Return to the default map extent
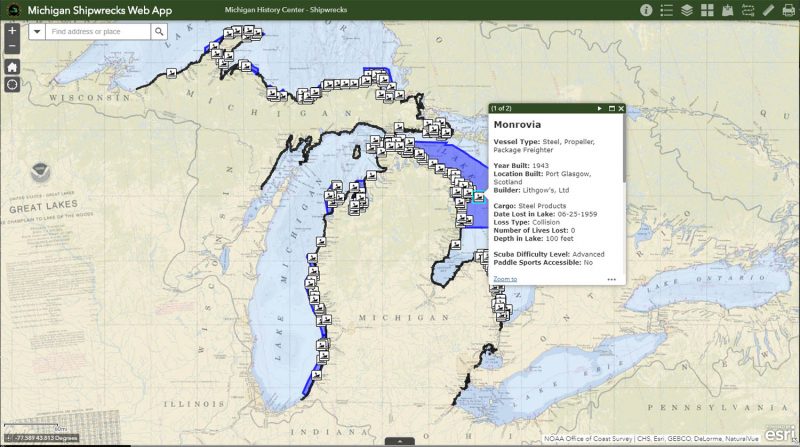This screenshot has width=800, height=447. coord(12,66)
